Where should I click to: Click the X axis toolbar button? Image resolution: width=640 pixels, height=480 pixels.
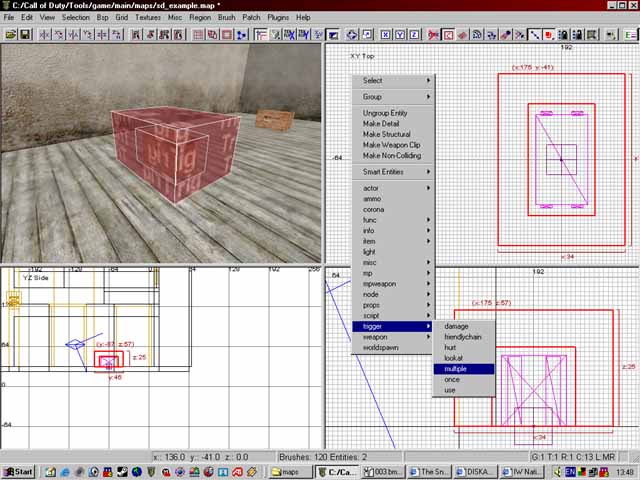pos(386,35)
